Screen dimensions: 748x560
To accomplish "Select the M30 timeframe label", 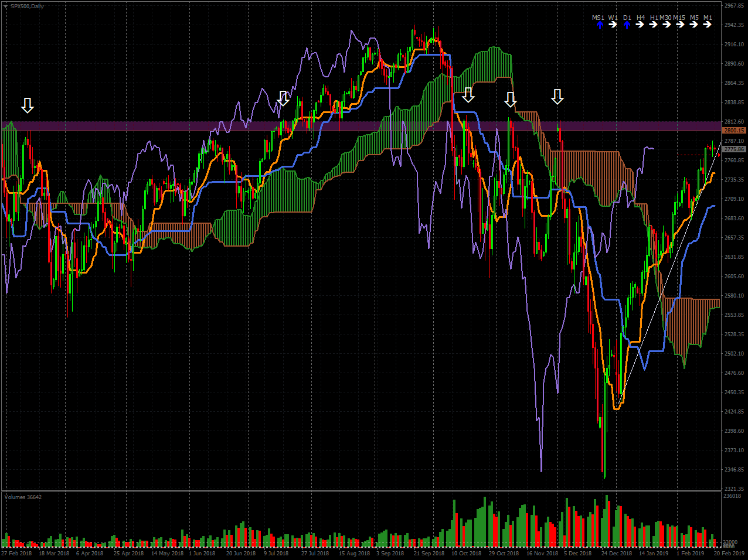I will pyautogui.click(x=665, y=18).
